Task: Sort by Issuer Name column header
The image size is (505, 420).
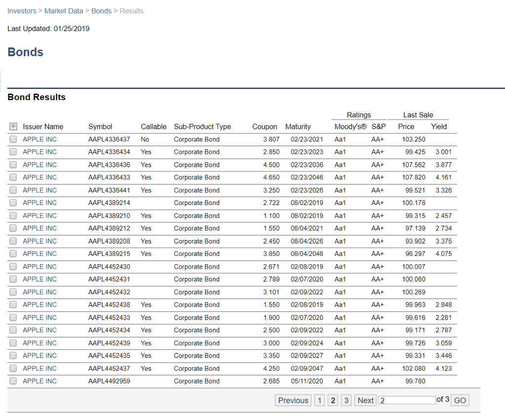Action: pos(43,127)
